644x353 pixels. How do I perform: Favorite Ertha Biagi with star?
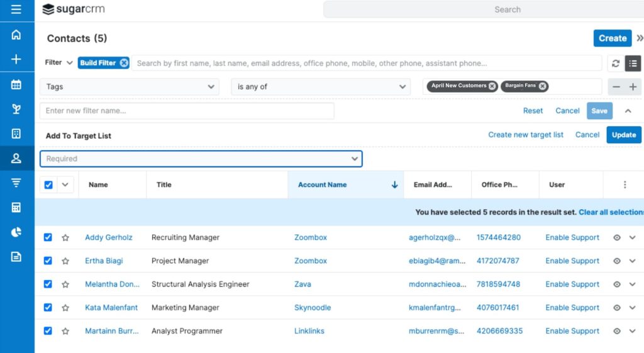coord(65,261)
